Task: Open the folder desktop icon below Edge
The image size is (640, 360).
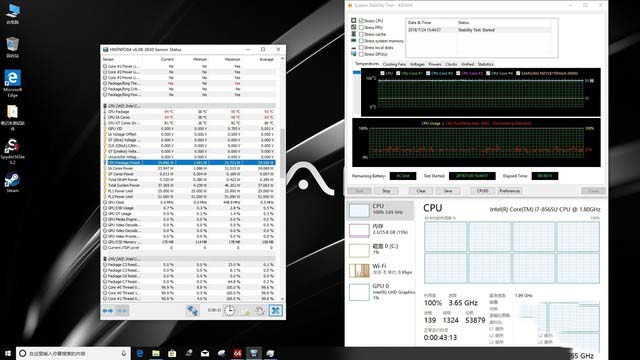Action: 12,117
